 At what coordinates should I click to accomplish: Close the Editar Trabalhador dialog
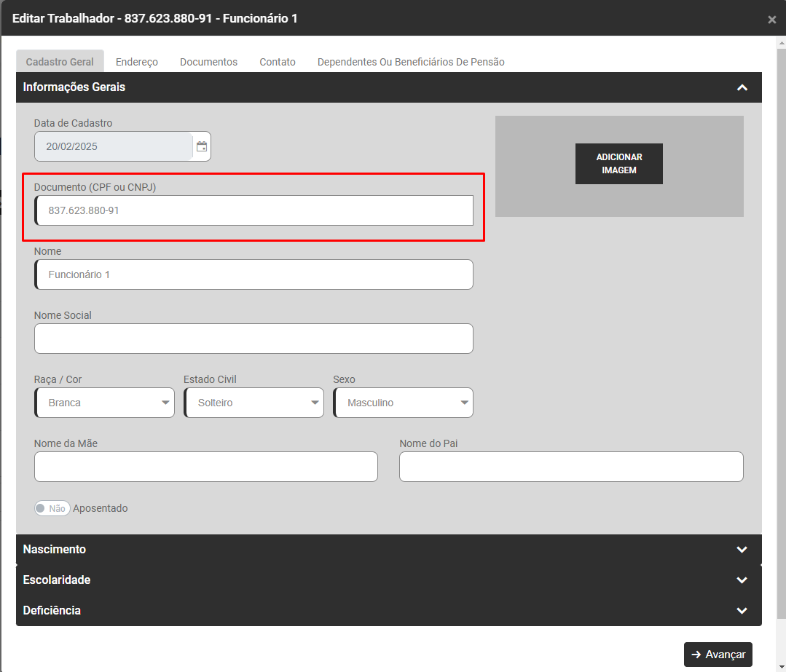(x=771, y=20)
